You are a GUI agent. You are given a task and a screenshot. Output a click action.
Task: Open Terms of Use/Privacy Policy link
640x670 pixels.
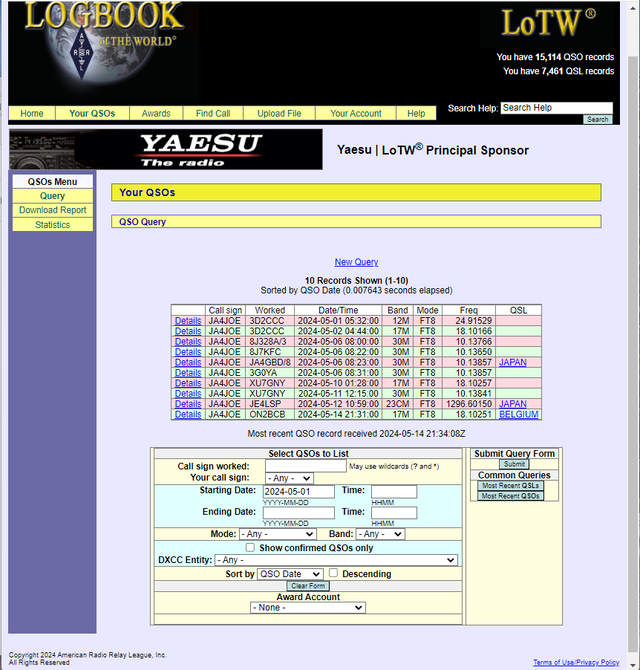(576, 662)
